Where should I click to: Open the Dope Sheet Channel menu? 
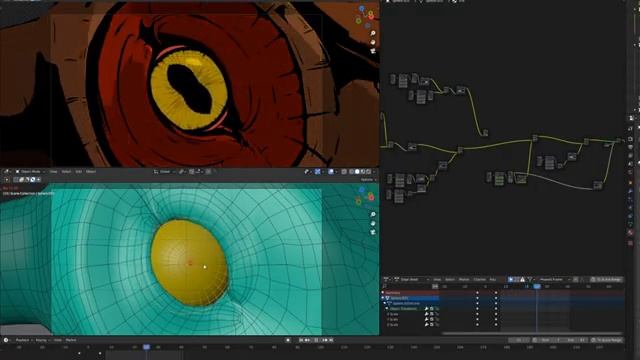click(480, 280)
